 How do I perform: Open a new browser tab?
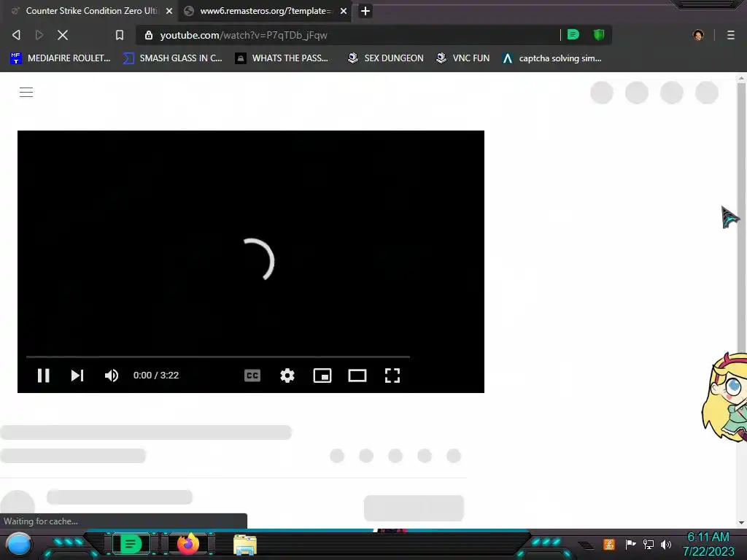365,10
